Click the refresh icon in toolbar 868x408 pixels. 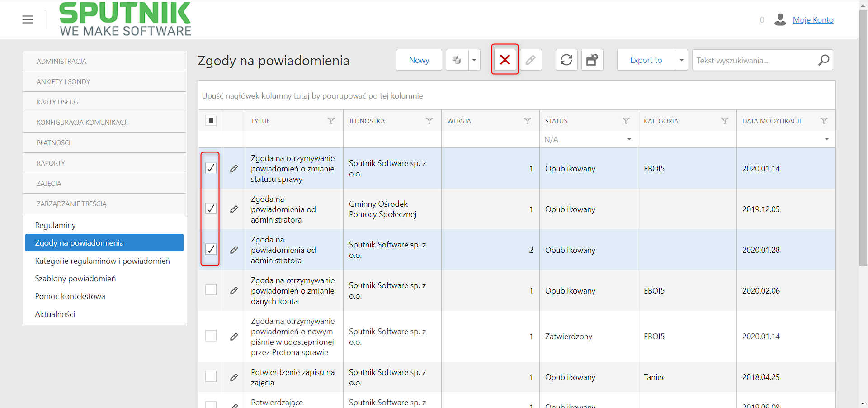click(x=566, y=60)
